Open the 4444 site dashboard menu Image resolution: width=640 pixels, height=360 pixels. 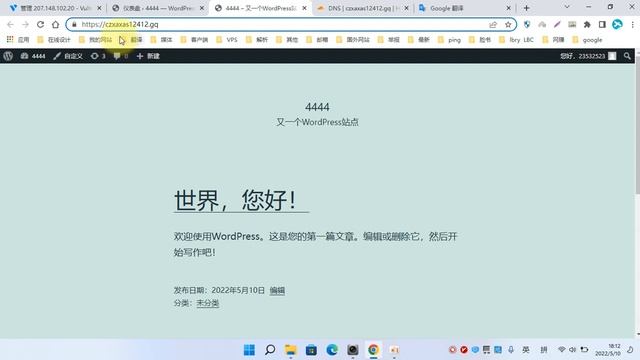33,56
